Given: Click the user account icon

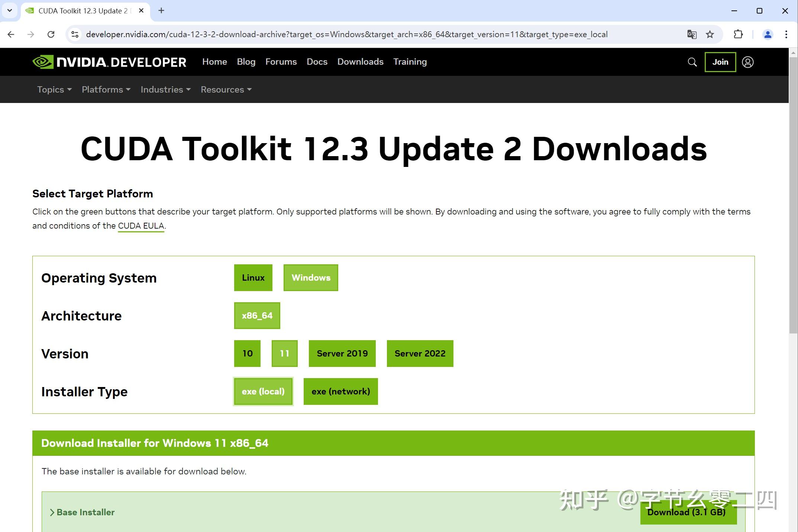Looking at the screenshot, I should (x=747, y=62).
